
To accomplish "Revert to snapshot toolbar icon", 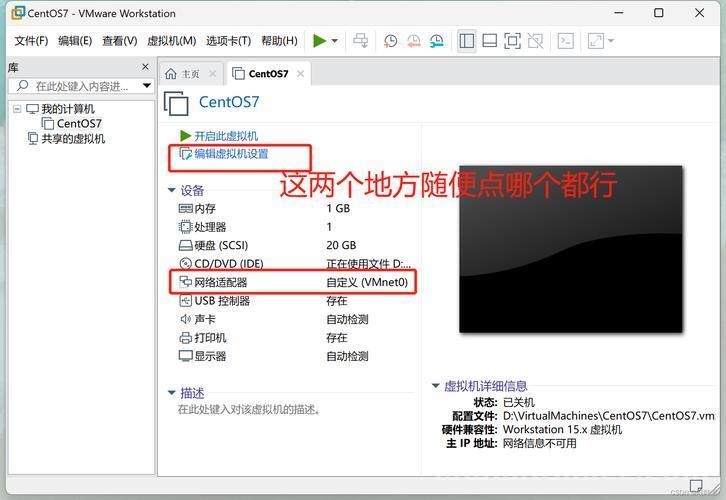I will (x=413, y=41).
